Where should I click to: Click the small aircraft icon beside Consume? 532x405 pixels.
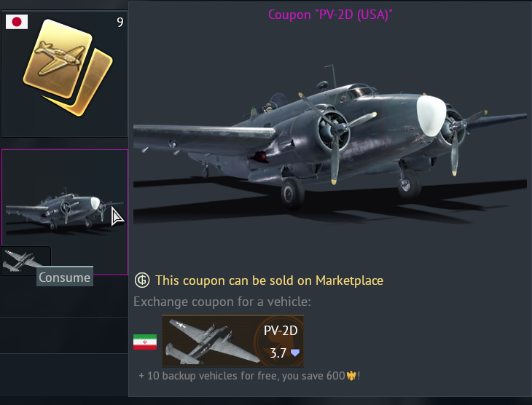[20, 261]
